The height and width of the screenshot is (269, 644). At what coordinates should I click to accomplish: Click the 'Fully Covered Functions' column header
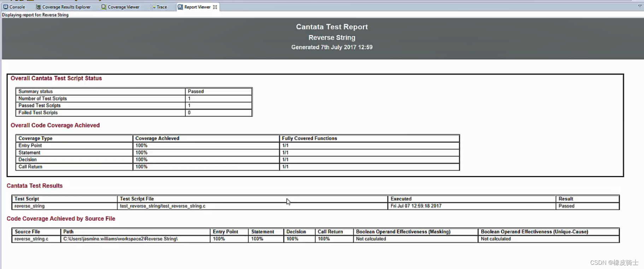click(x=369, y=138)
